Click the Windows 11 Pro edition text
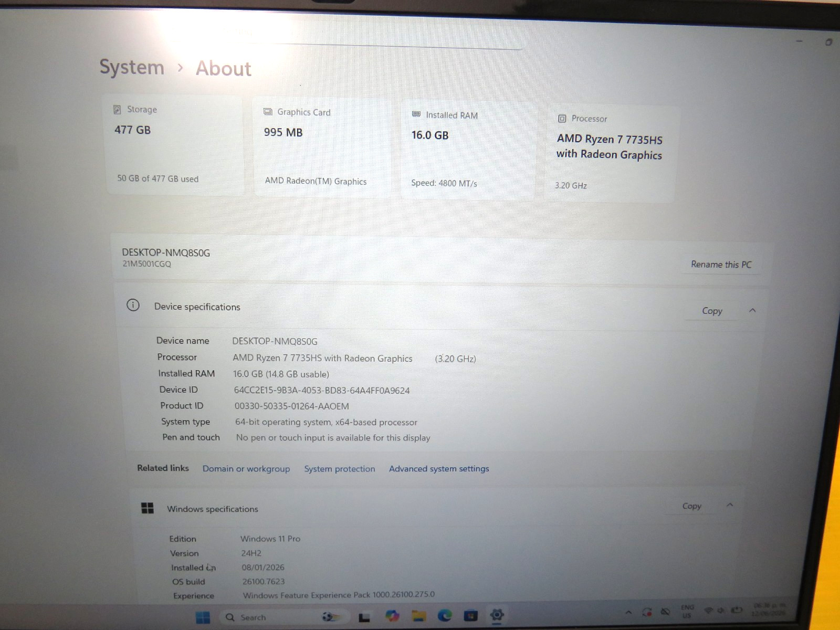This screenshot has width=840, height=630. pyautogui.click(x=270, y=539)
